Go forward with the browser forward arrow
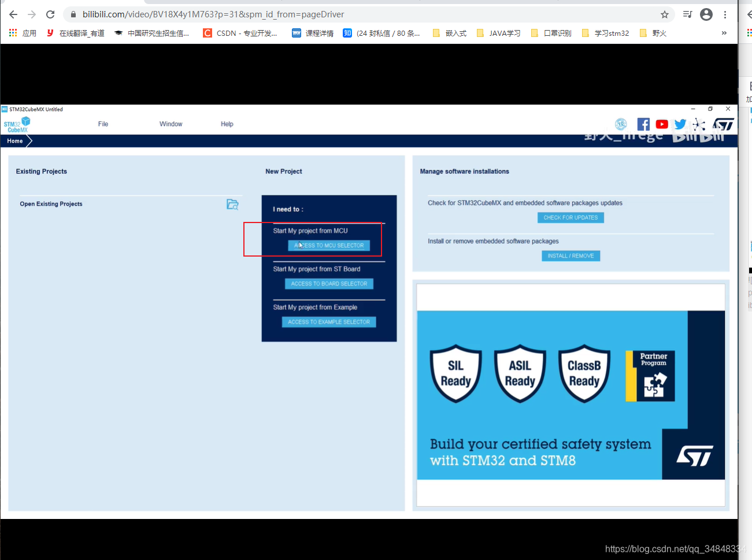 coord(32,14)
